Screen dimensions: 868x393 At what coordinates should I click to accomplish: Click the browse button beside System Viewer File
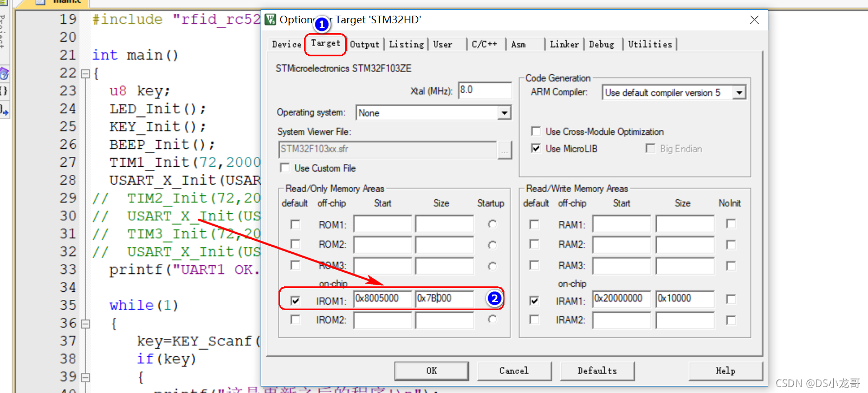coord(504,150)
